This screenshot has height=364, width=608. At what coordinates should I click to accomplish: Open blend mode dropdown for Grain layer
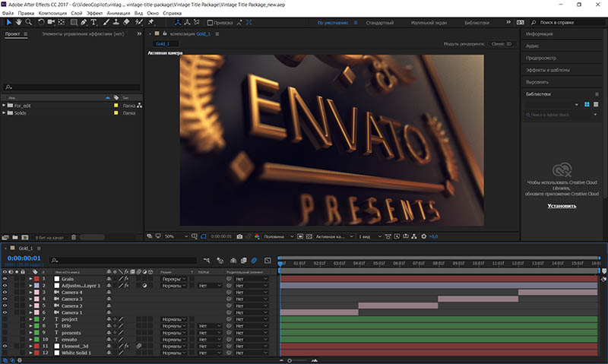tap(174, 279)
